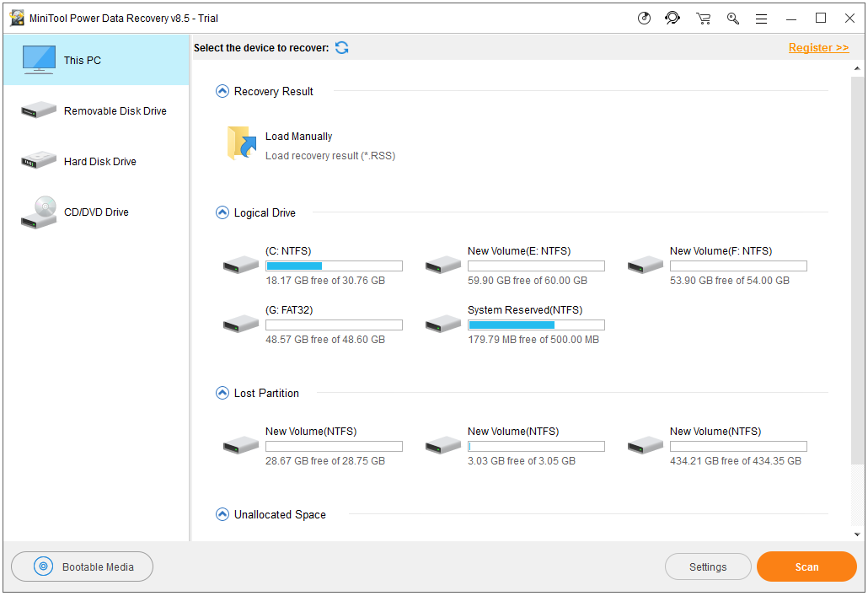The width and height of the screenshot is (868, 596).
Task: Click the scrollbar down arrow
Action: click(857, 534)
